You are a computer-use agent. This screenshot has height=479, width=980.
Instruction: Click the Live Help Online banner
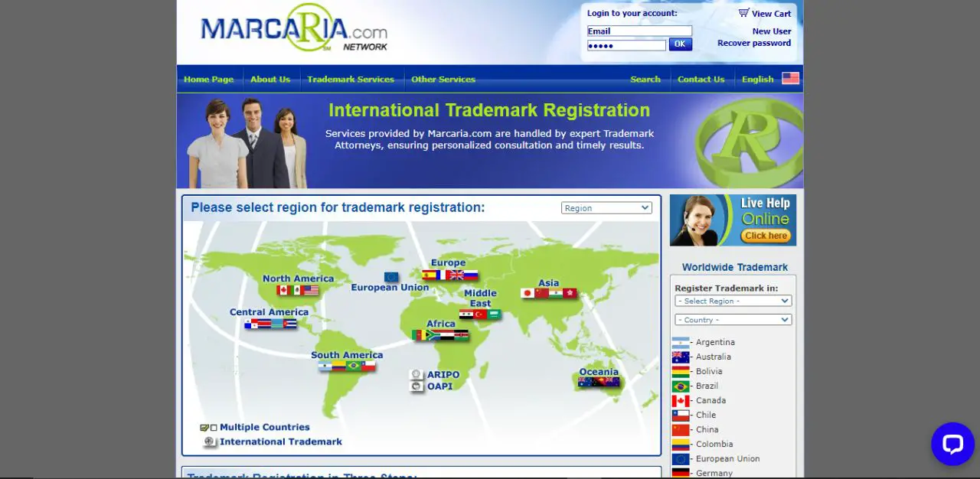click(733, 220)
